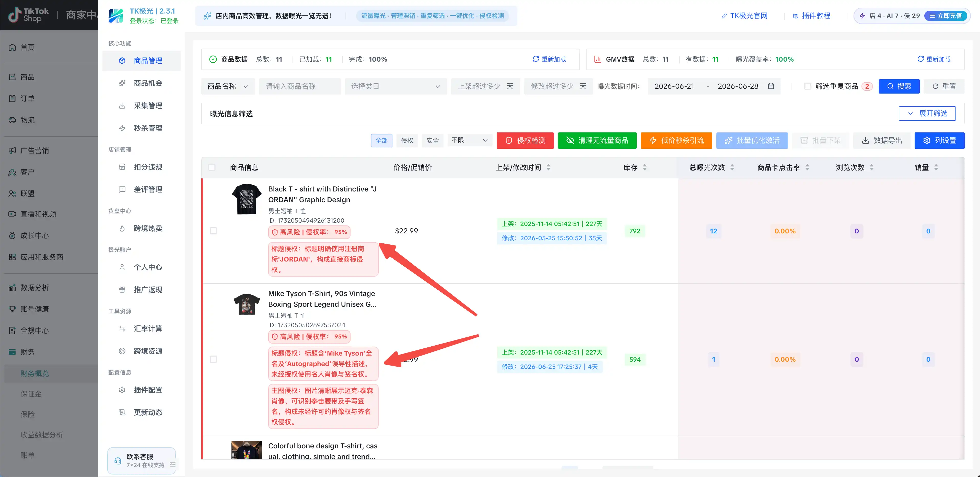Select the 安全 filter tab

(x=433, y=141)
